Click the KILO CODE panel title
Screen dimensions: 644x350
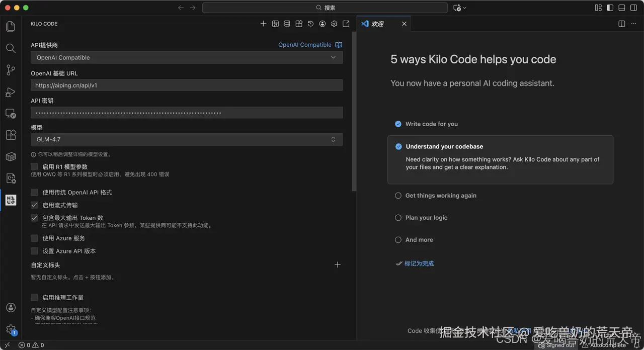[44, 24]
